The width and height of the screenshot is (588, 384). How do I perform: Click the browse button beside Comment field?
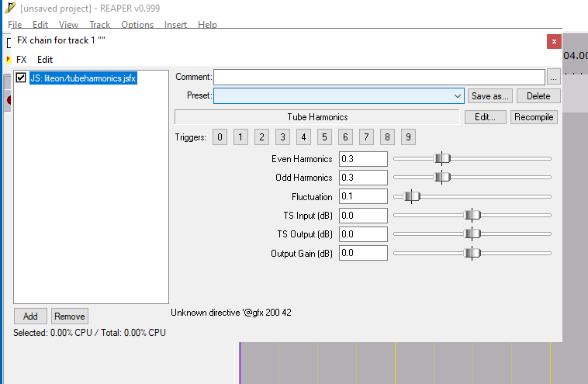click(x=553, y=77)
